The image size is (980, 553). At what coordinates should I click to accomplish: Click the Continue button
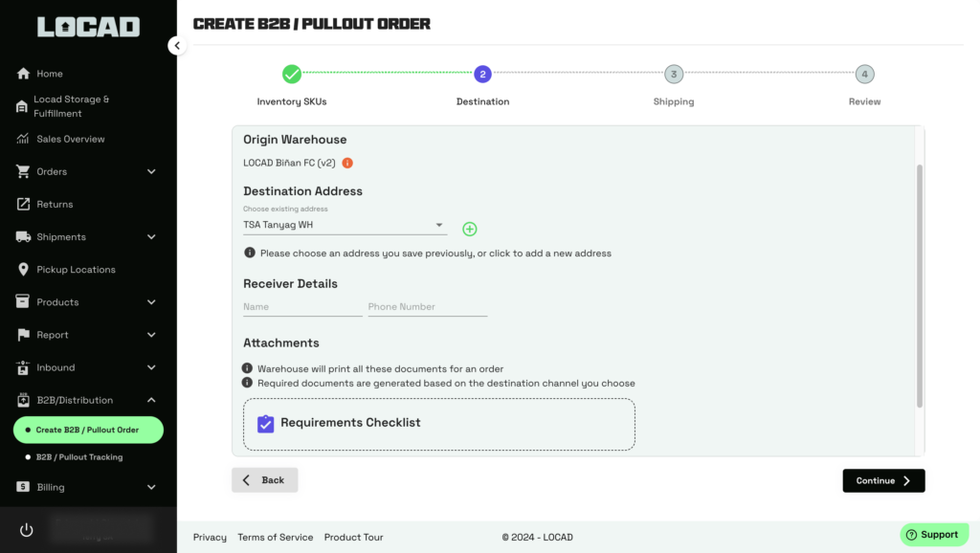point(883,480)
